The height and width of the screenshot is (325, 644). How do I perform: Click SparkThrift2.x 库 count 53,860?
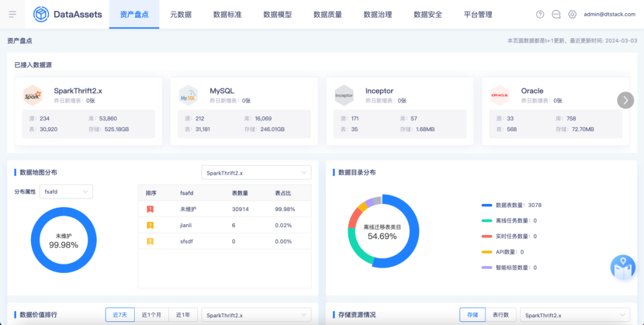tap(108, 119)
